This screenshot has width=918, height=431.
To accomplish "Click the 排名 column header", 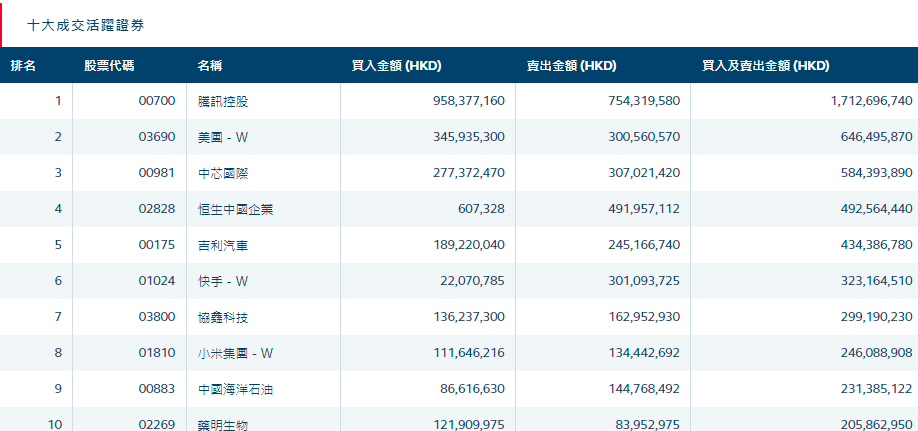I will [23, 66].
